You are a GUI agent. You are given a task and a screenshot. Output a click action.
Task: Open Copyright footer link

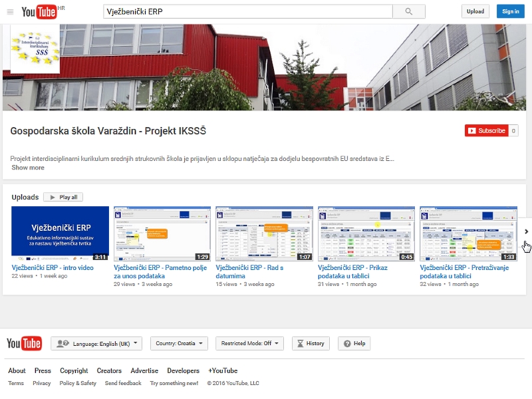74,371
